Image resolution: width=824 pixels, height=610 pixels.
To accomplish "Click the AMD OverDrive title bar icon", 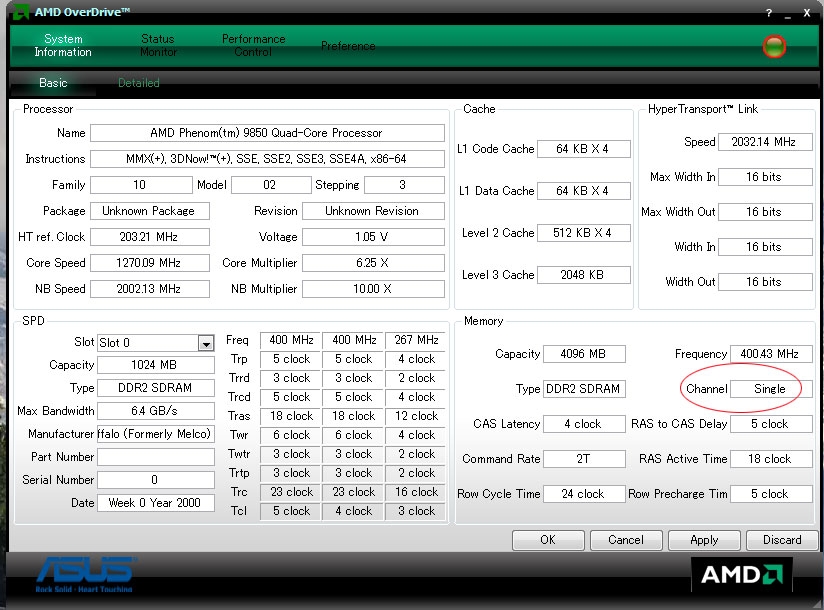I will [x=21, y=12].
